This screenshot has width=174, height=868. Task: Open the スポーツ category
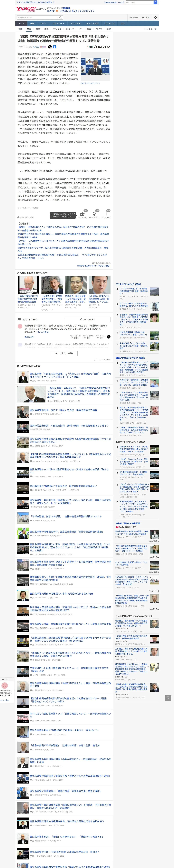(70, 29)
